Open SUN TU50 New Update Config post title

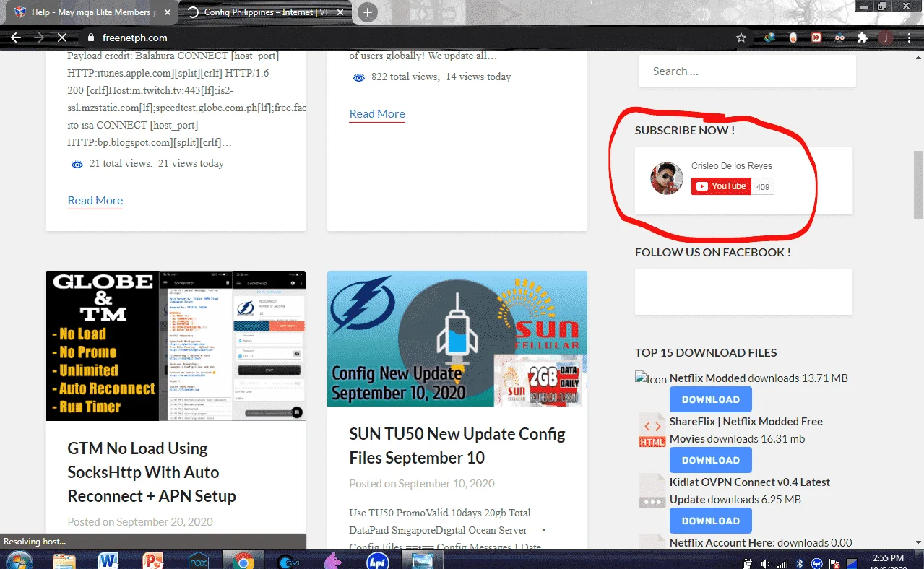point(457,446)
